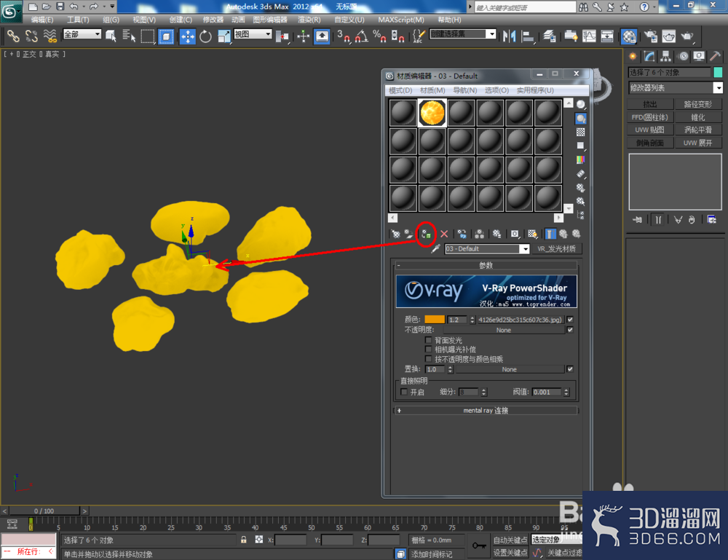728x560 pixels.
Task: Toggle the Angle Snap icon
Action: [362, 36]
